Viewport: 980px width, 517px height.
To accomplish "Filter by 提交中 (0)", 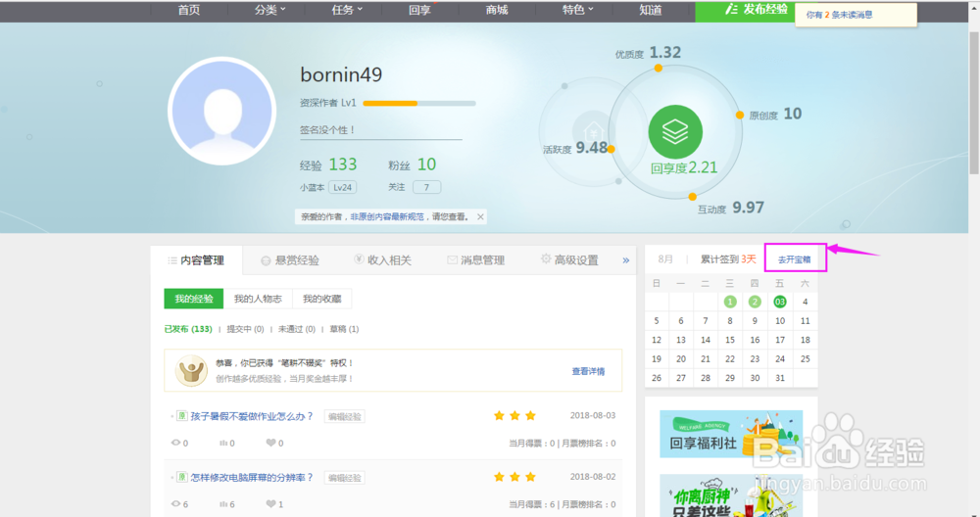I will [245, 329].
